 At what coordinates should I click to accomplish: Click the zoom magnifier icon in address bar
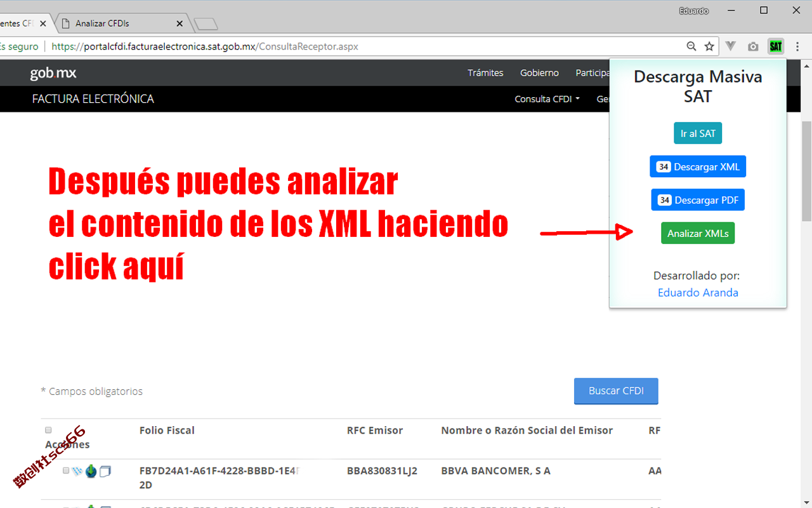coord(691,46)
